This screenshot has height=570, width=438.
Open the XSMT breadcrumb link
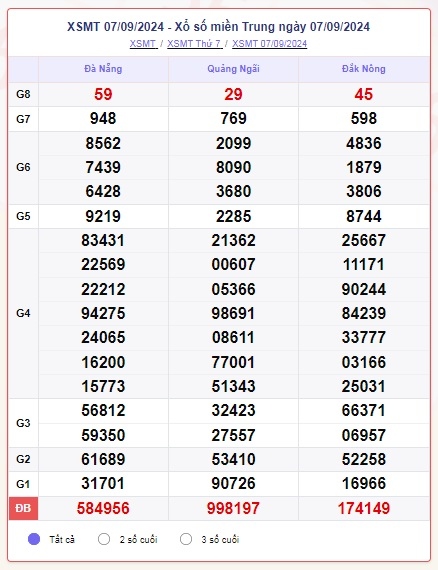(x=143, y=44)
